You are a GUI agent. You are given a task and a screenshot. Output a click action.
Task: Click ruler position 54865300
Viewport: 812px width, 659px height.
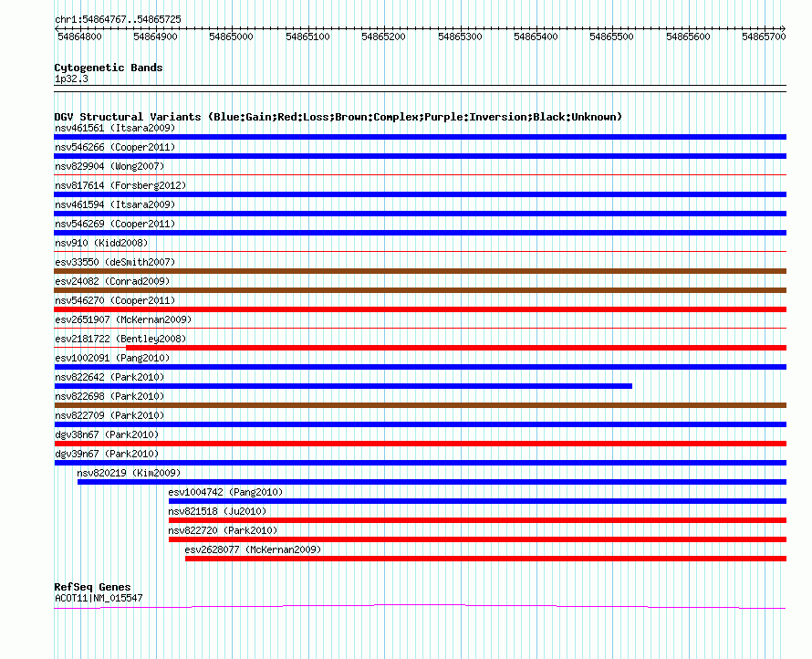(460, 37)
